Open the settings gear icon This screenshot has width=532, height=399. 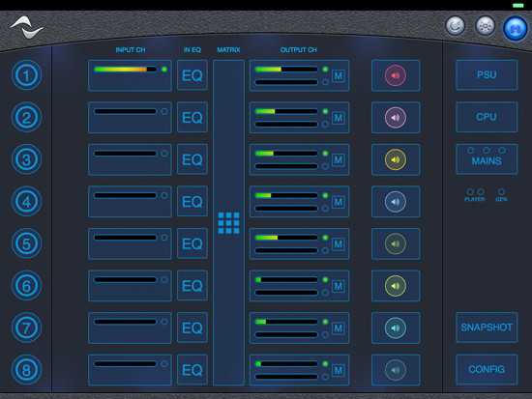click(x=486, y=26)
